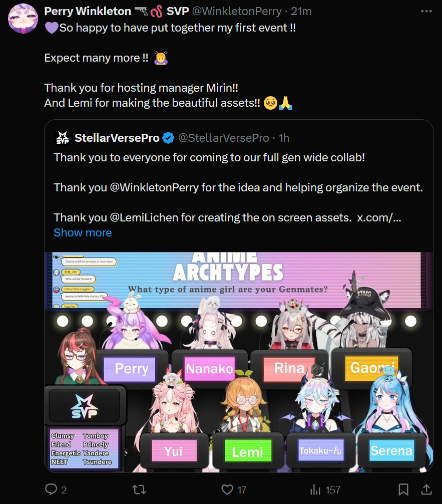
Task: Click the repost arrows icon
Action: click(139, 489)
